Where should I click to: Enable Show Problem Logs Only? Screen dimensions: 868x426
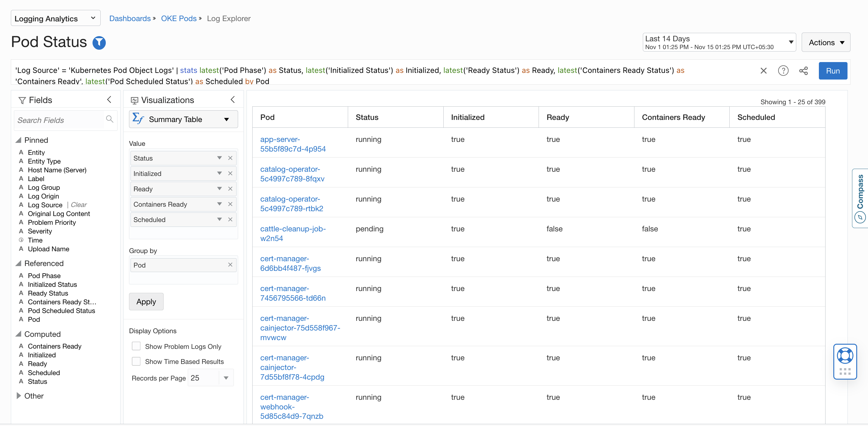136,346
